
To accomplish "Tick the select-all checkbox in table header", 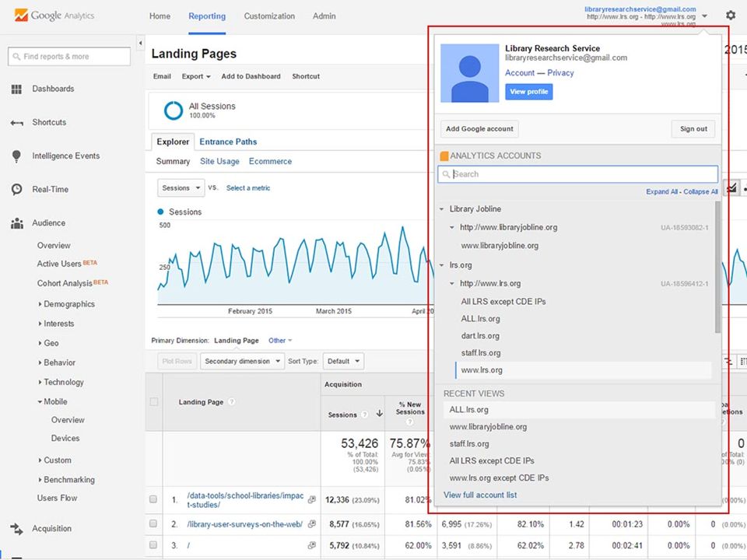I will 154,402.
